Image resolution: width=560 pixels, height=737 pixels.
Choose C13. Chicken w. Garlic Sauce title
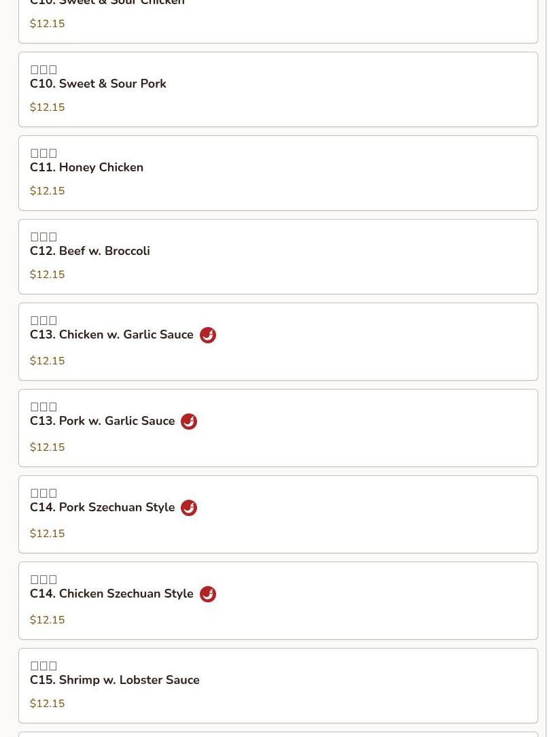[111, 335]
